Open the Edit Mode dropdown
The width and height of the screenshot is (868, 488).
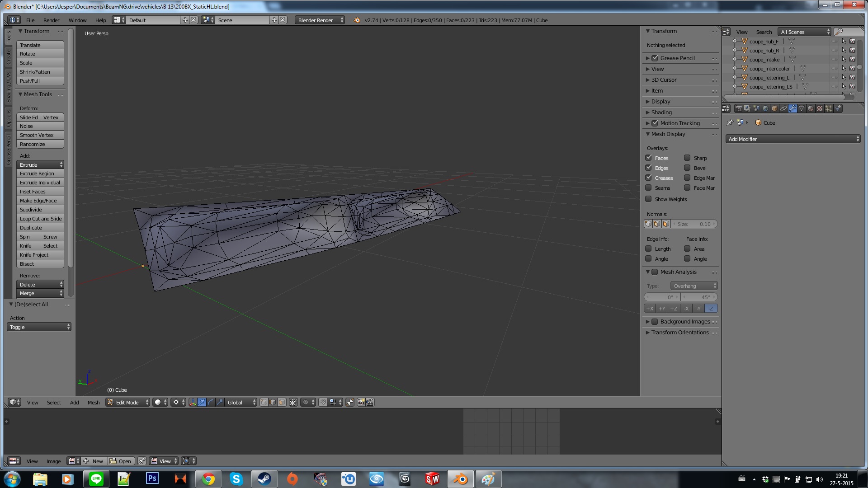127,402
